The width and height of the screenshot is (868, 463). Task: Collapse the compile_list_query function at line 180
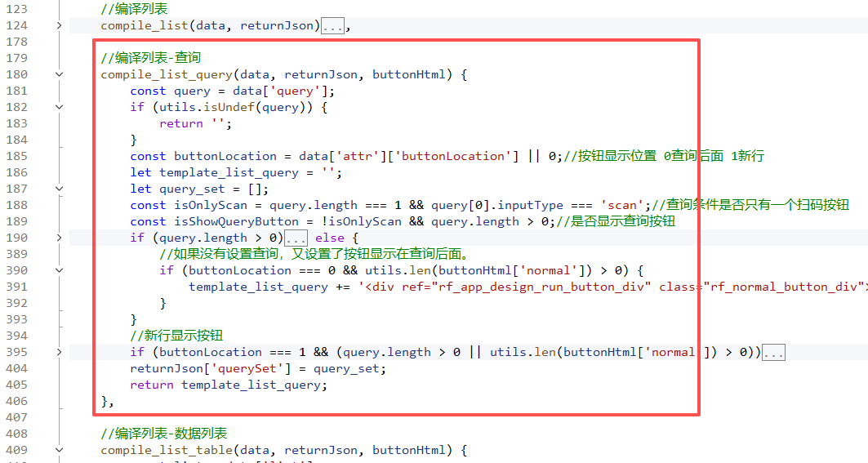click(59, 74)
